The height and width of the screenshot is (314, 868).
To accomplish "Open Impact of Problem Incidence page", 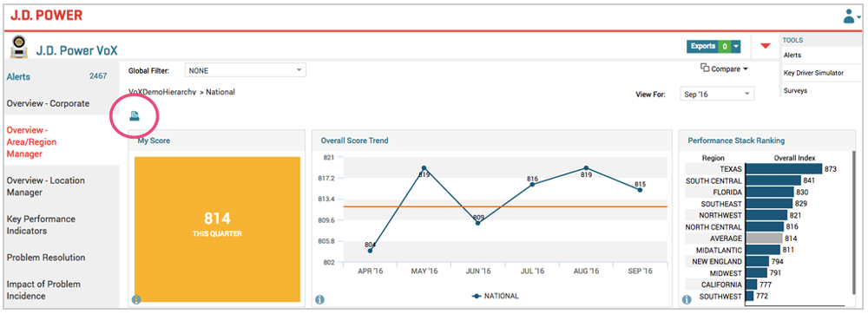I will coord(43,291).
